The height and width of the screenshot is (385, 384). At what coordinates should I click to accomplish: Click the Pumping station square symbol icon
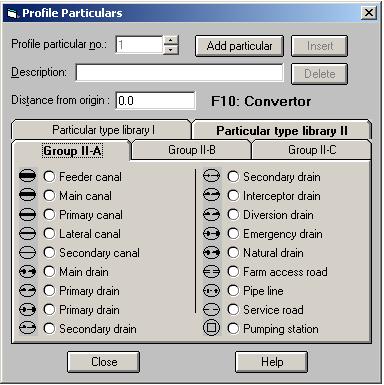point(211,328)
